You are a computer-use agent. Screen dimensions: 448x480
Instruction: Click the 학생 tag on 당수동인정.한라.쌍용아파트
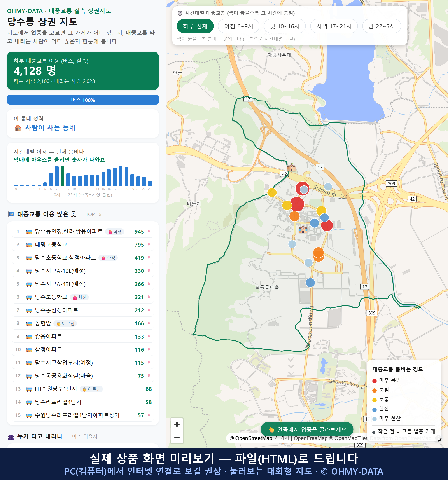click(115, 232)
